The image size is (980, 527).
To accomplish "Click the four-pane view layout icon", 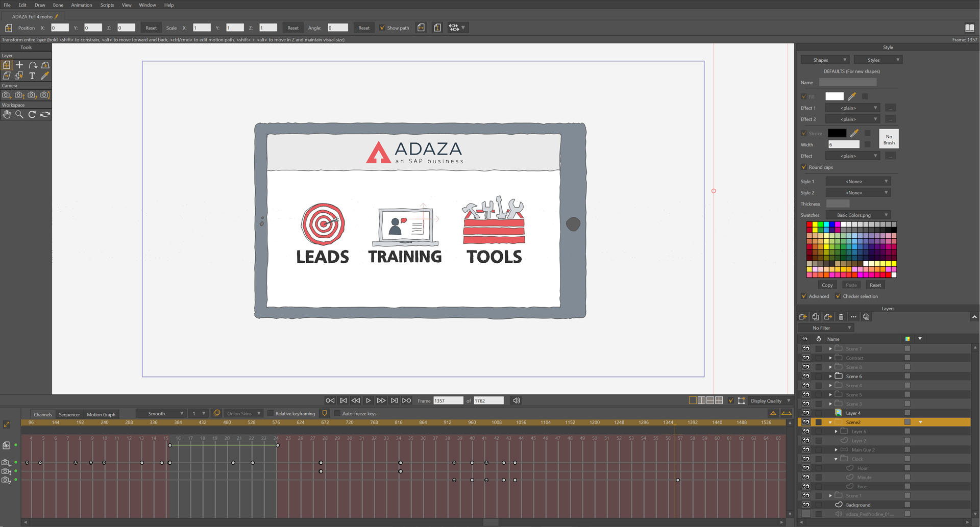I will (719, 400).
